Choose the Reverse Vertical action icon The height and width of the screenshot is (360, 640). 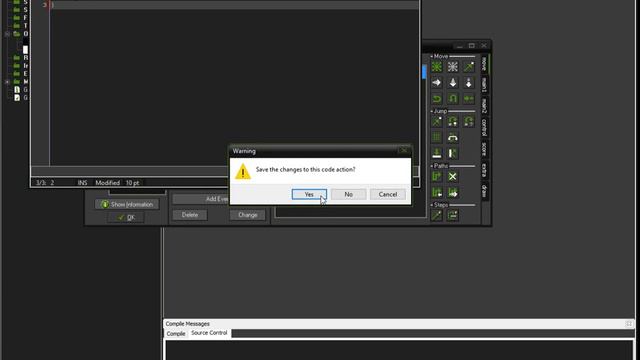click(453, 98)
